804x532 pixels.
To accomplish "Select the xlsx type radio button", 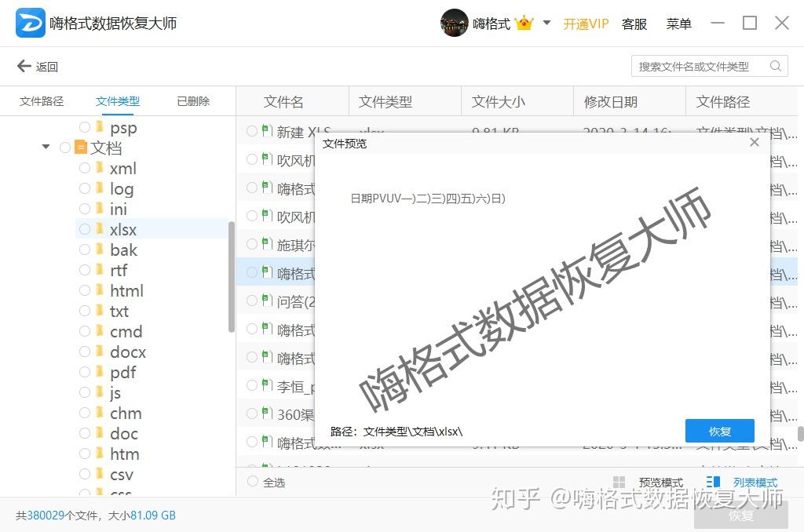I will [85, 229].
